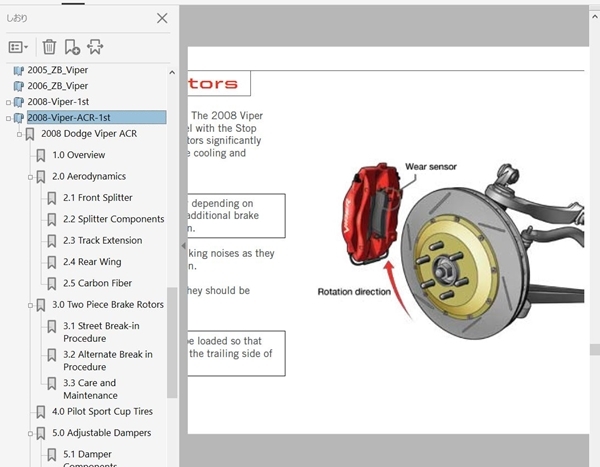This screenshot has width=600, height=467.
Task: Click bookmark icon beside 2.1 Front Splitter
Action: [52, 198]
